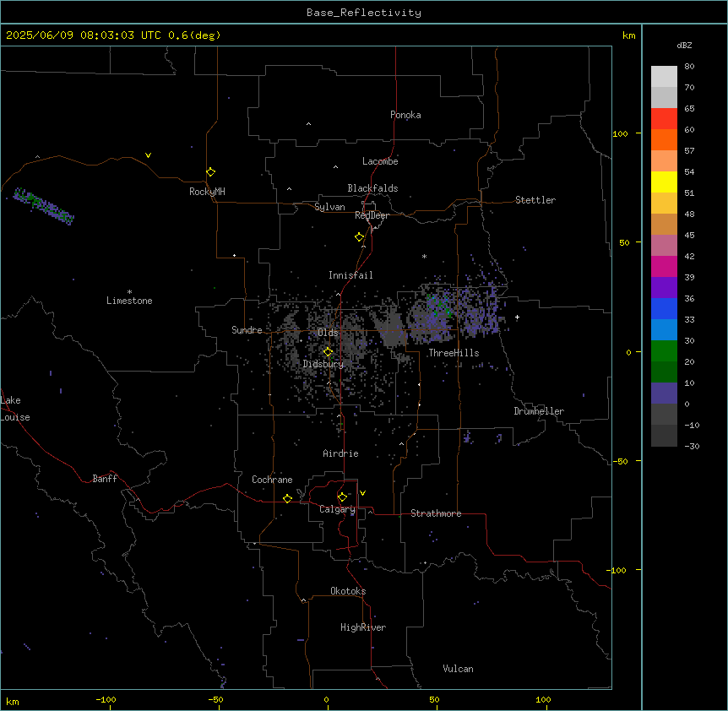Click the km unit label at top right

click(628, 35)
